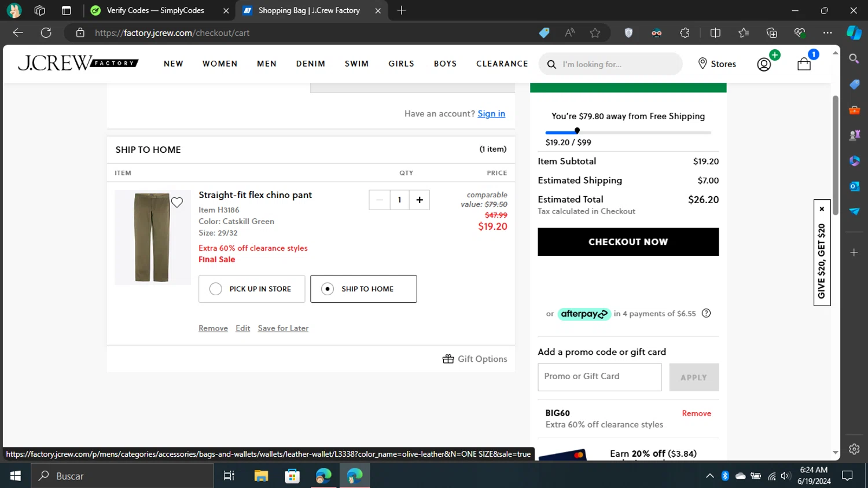Open File Explorer from taskbar
Viewport: 868px width, 488px height.
(261, 476)
